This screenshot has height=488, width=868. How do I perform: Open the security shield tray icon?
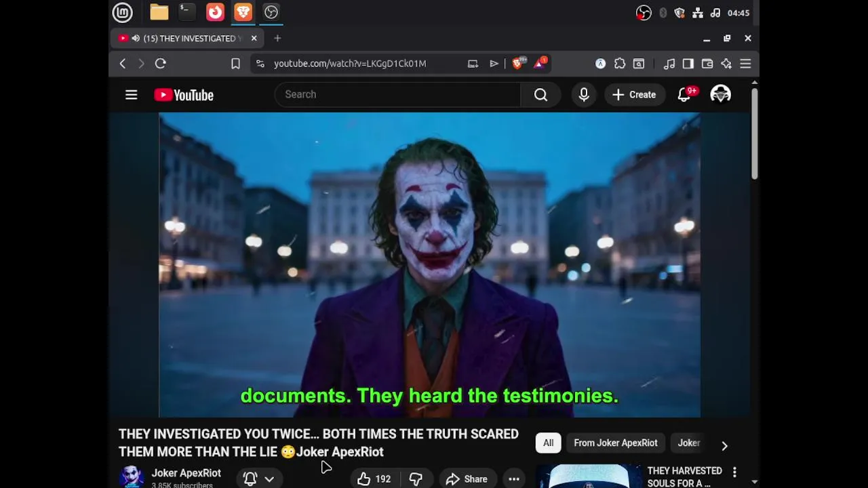click(679, 13)
